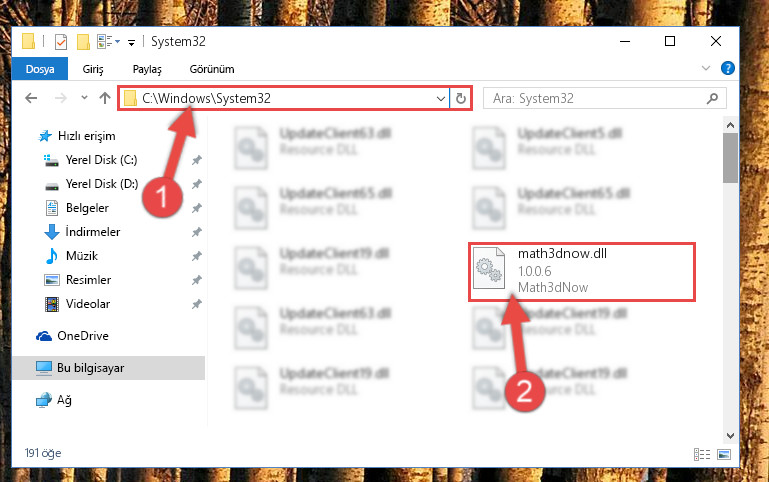The width and height of the screenshot is (769, 482).
Task: Click the New Folder icon in quick access toolbar
Action: tap(83, 42)
